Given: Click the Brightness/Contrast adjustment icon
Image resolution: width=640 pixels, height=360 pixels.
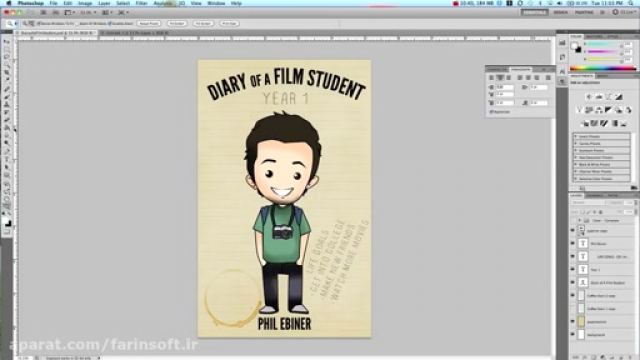Looking at the screenshot, I should tap(589, 97).
